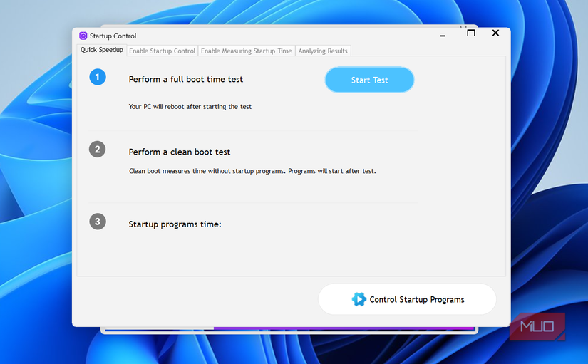Screen dimensions: 588x364
Task: Click the 'Clean boot measures time' description text
Action: pos(252,171)
